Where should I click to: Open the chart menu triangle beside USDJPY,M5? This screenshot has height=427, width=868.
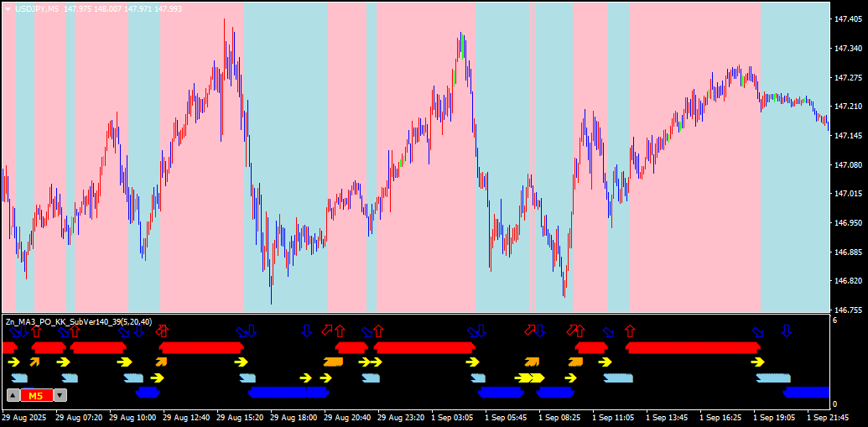[8, 9]
